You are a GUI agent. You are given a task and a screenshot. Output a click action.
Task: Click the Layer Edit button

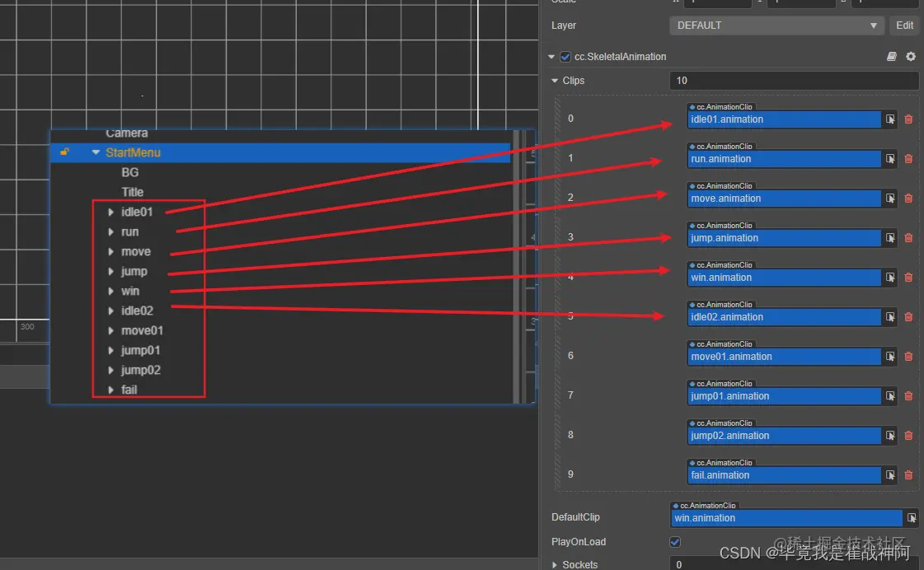pos(904,26)
